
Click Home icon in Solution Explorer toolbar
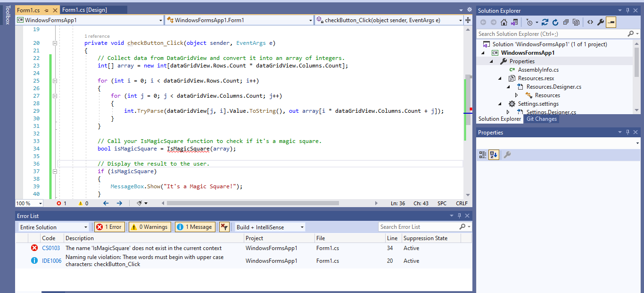coord(504,22)
